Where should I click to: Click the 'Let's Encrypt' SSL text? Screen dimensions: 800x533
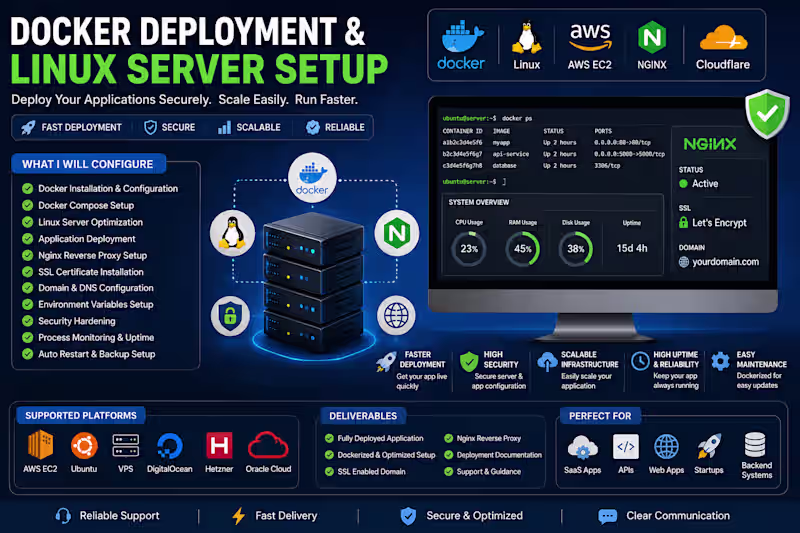pyautogui.click(x=719, y=222)
